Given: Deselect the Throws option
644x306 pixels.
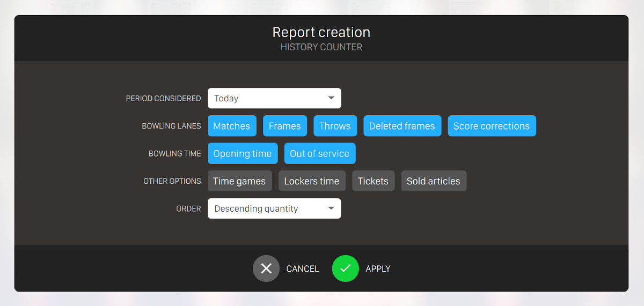Looking at the screenshot, I should click(335, 126).
